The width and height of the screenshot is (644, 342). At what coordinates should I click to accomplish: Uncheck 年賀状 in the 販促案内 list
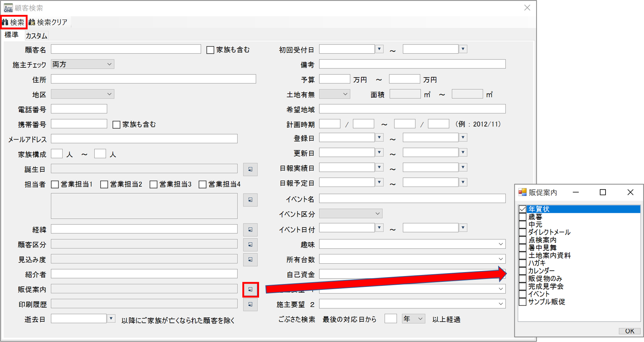522,209
